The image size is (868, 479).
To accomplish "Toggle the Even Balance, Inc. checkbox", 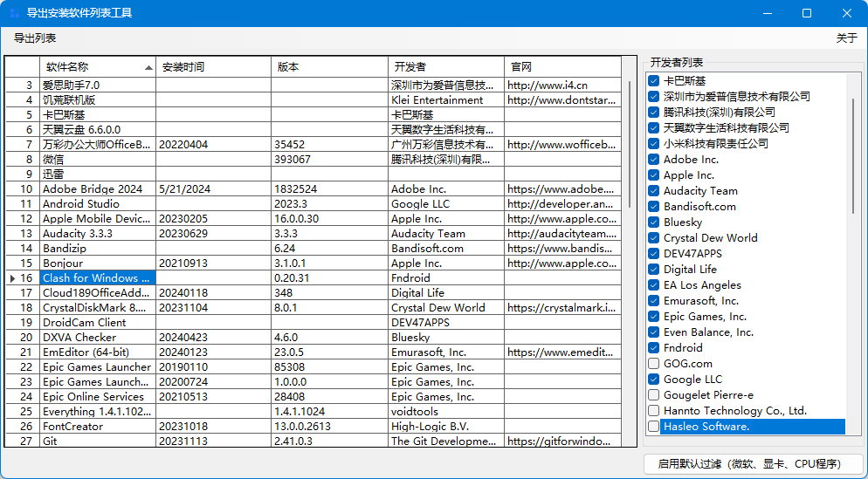I will (653, 332).
